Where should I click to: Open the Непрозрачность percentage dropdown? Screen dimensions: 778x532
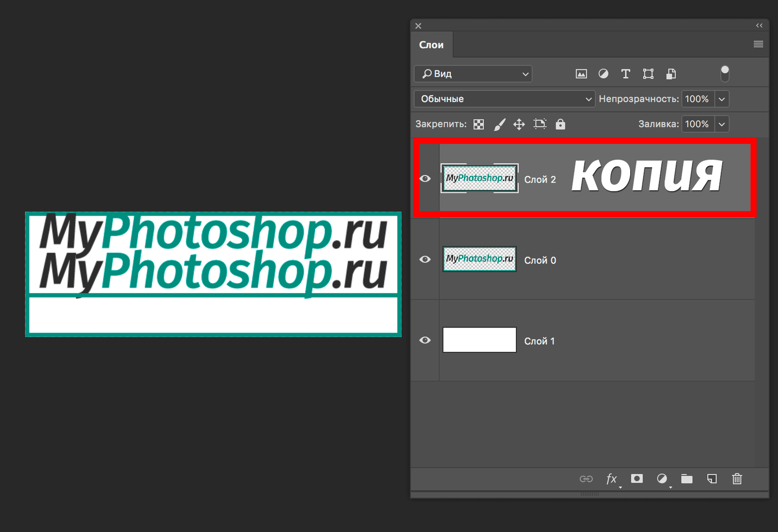(x=722, y=99)
